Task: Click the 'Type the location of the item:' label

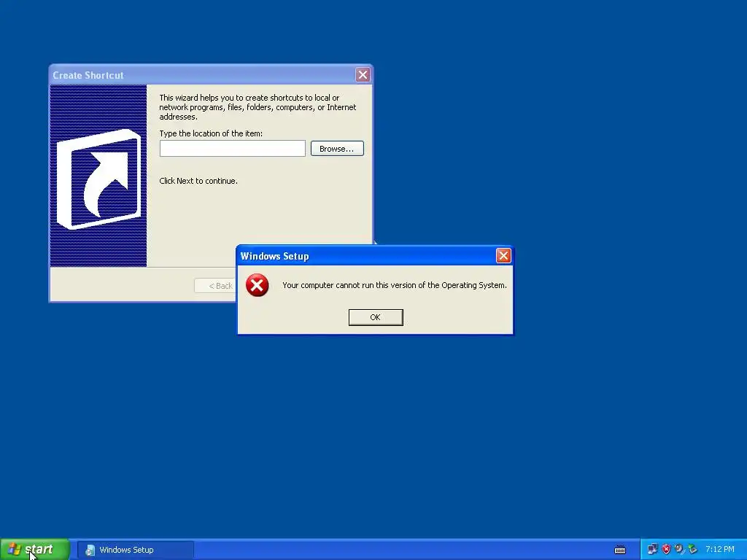Action: (x=211, y=133)
